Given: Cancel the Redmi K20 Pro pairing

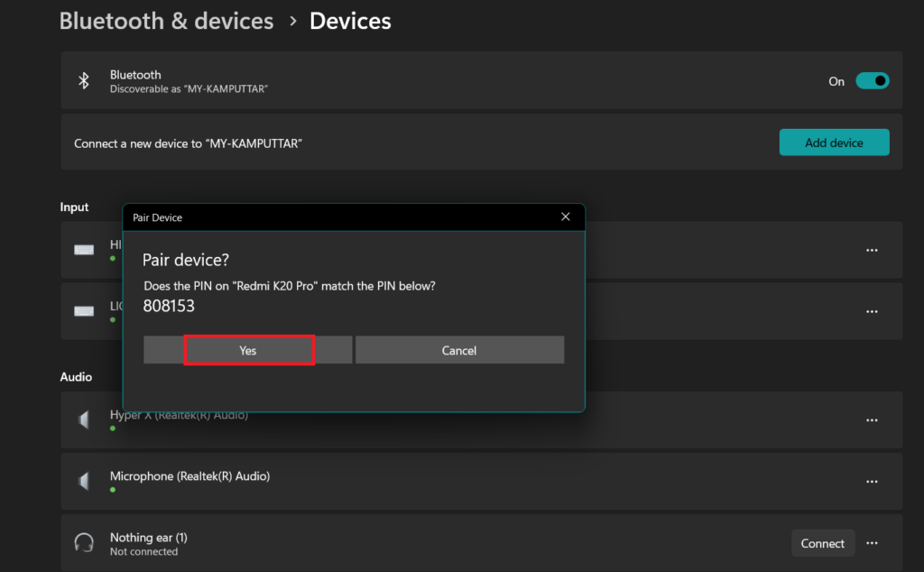Looking at the screenshot, I should 459,350.
